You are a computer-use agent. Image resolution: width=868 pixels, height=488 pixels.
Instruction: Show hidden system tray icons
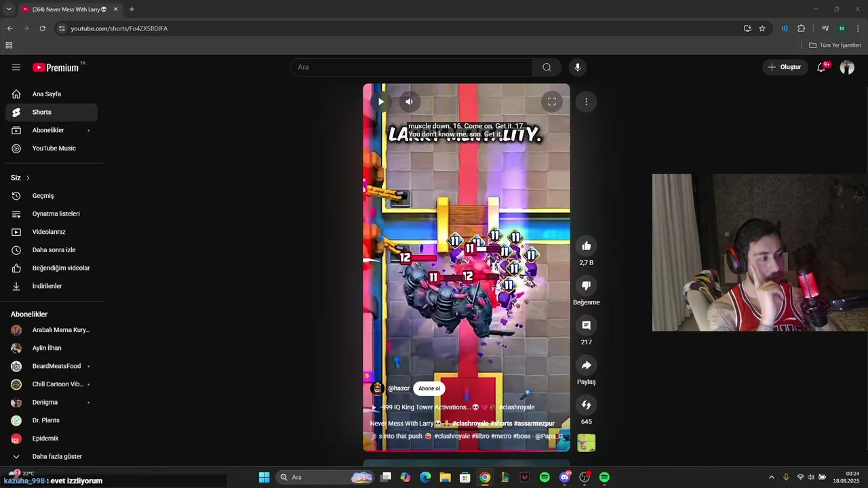click(771, 477)
